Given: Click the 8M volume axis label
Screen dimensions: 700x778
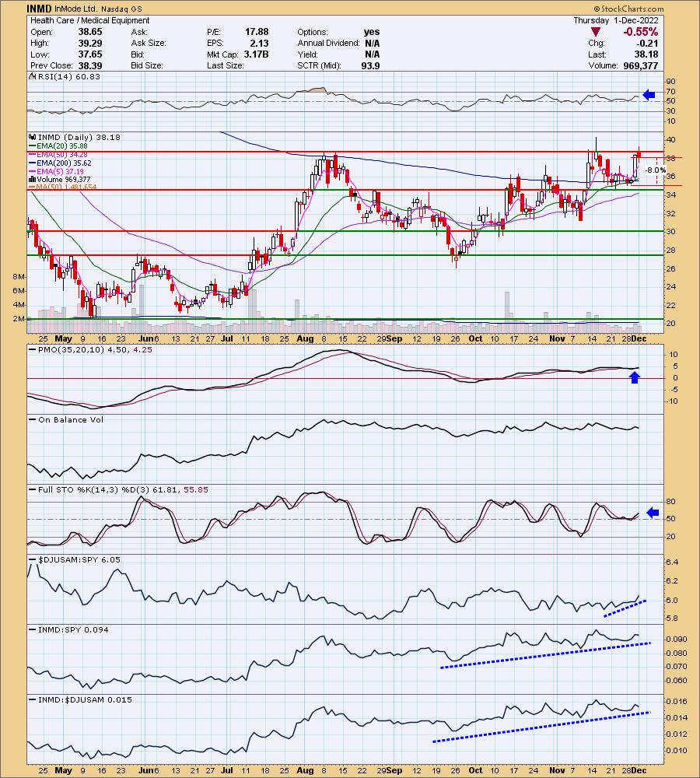Looking at the screenshot, I should [x=19, y=276].
